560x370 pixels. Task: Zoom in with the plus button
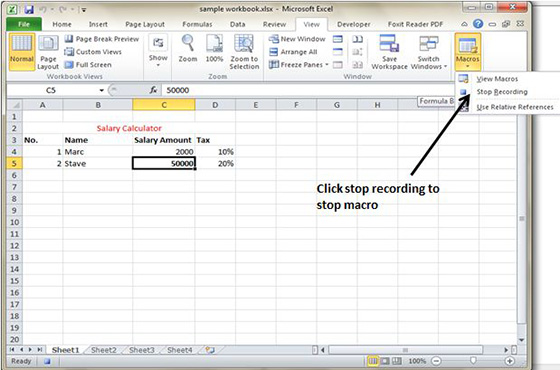pyautogui.click(x=510, y=361)
